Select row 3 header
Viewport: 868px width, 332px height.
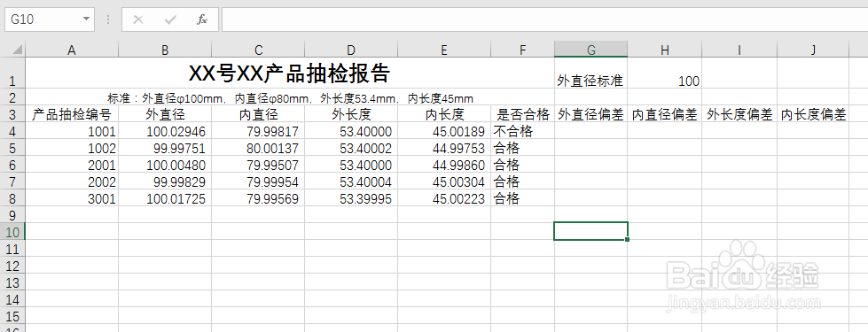[x=12, y=115]
